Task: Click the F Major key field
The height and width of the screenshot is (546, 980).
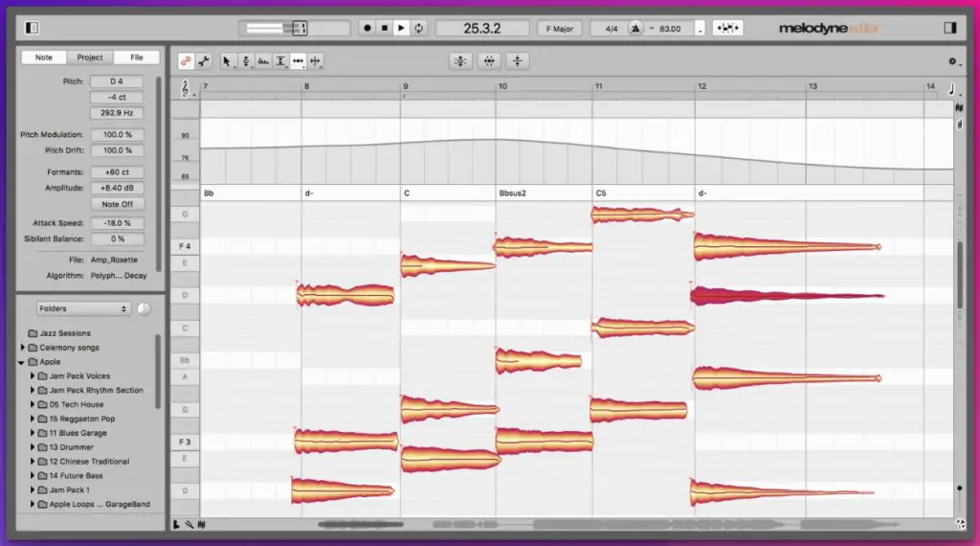Action: 559,29
